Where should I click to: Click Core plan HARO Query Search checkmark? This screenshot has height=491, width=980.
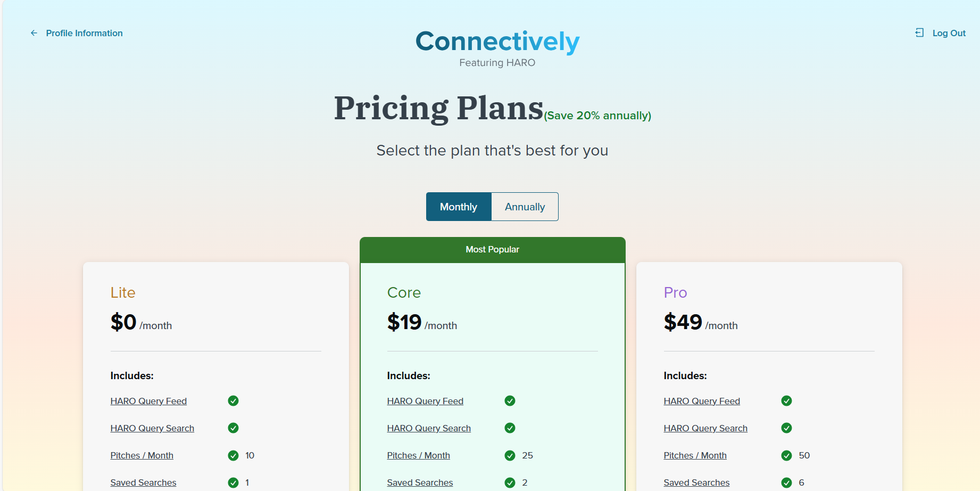coord(510,428)
